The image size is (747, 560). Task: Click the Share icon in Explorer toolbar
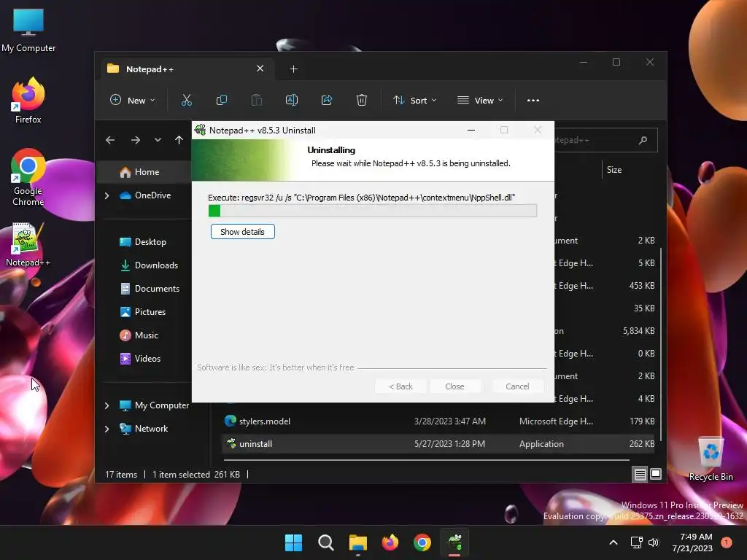(327, 100)
